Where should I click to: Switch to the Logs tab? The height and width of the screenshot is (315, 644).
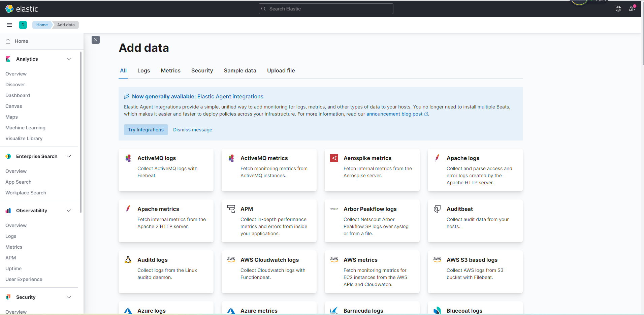click(144, 71)
